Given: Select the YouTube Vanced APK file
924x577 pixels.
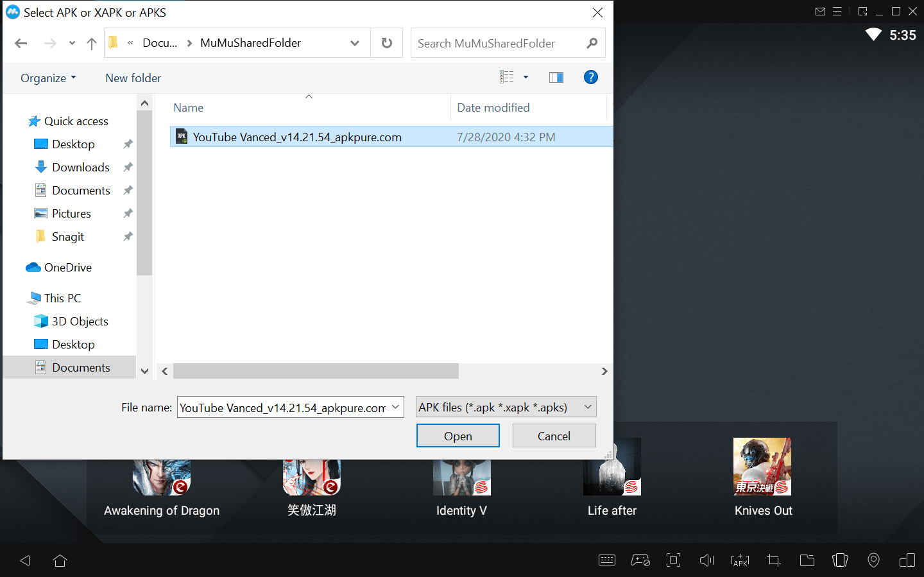Looking at the screenshot, I should point(297,137).
